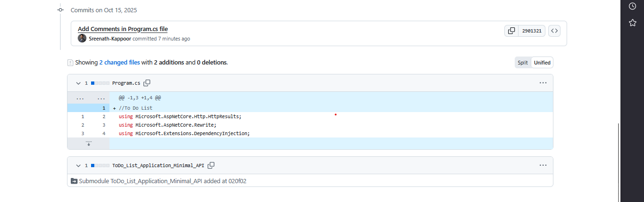The width and height of the screenshot is (644, 202).
Task: Click the 2901321 commit hash button
Action: pos(532,31)
